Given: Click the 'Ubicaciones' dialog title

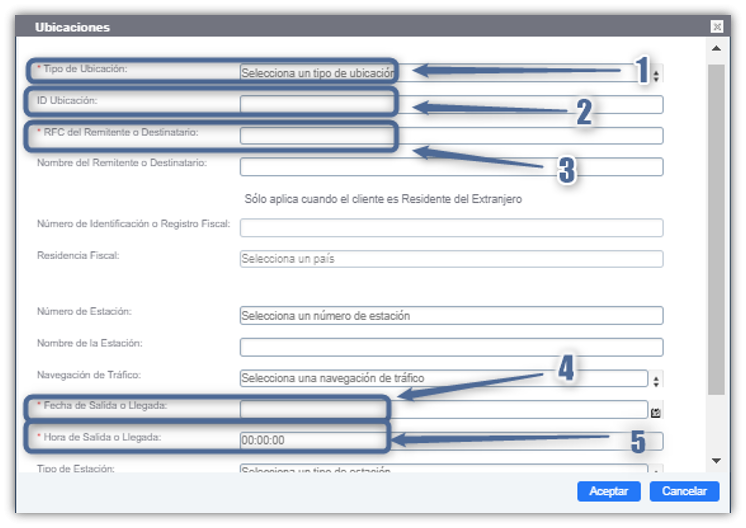Looking at the screenshot, I should pyautogui.click(x=72, y=27).
